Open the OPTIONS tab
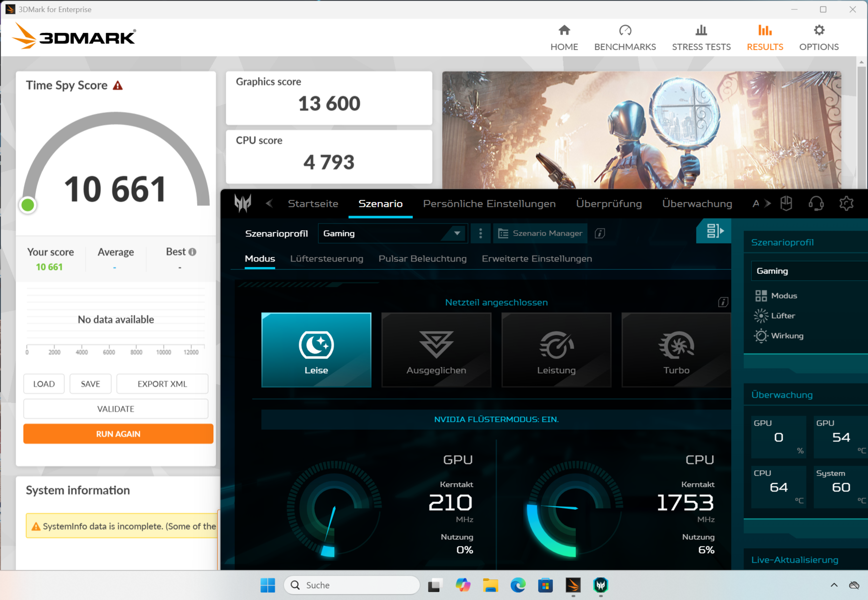Screen dimensions: 868x600 pos(819,38)
